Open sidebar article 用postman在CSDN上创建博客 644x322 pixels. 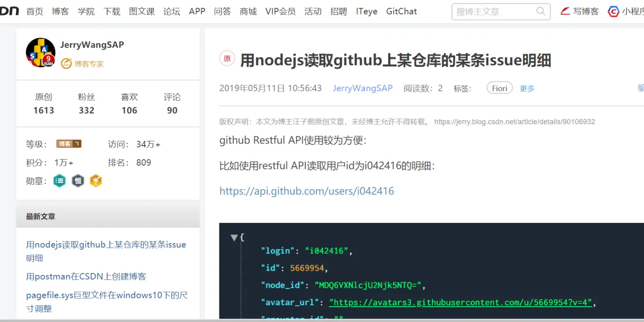(86, 277)
